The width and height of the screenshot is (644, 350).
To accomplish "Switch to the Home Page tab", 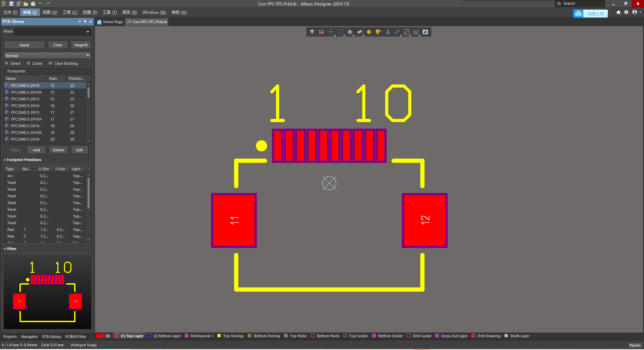I will pos(110,22).
